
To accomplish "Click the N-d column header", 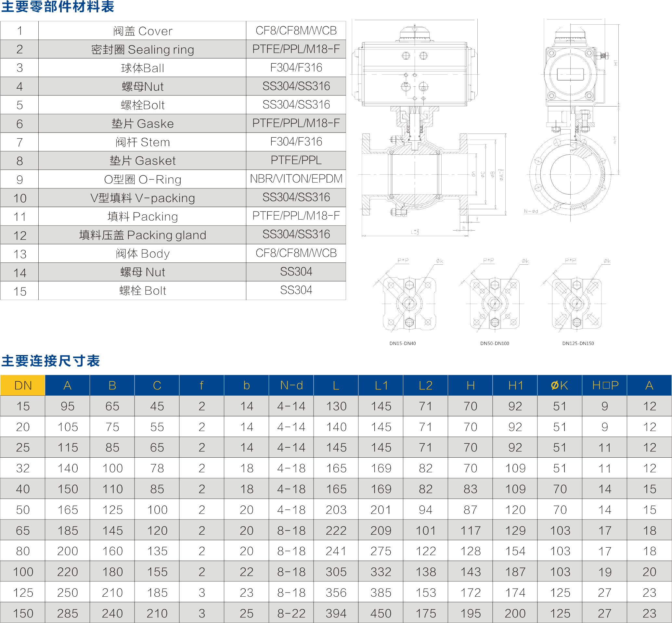I will tap(291, 385).
